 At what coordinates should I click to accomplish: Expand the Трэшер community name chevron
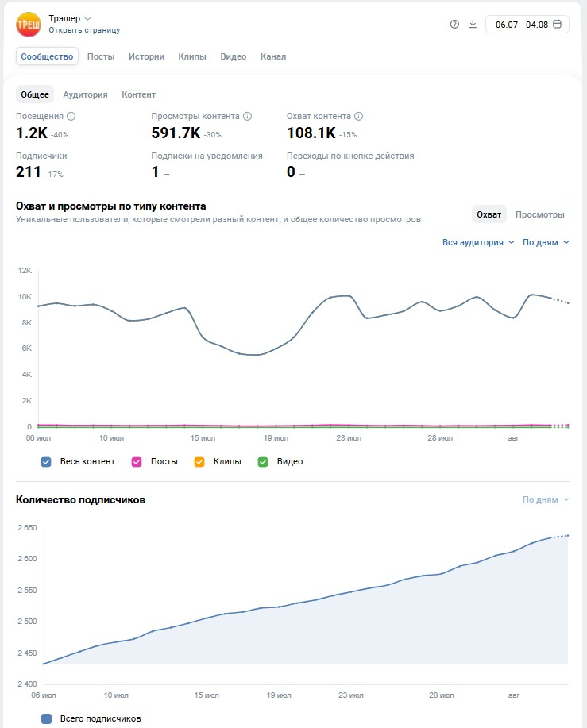point(87,18)
